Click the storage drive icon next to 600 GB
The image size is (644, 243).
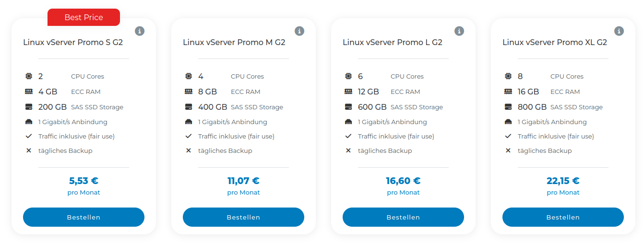[348, 107]
